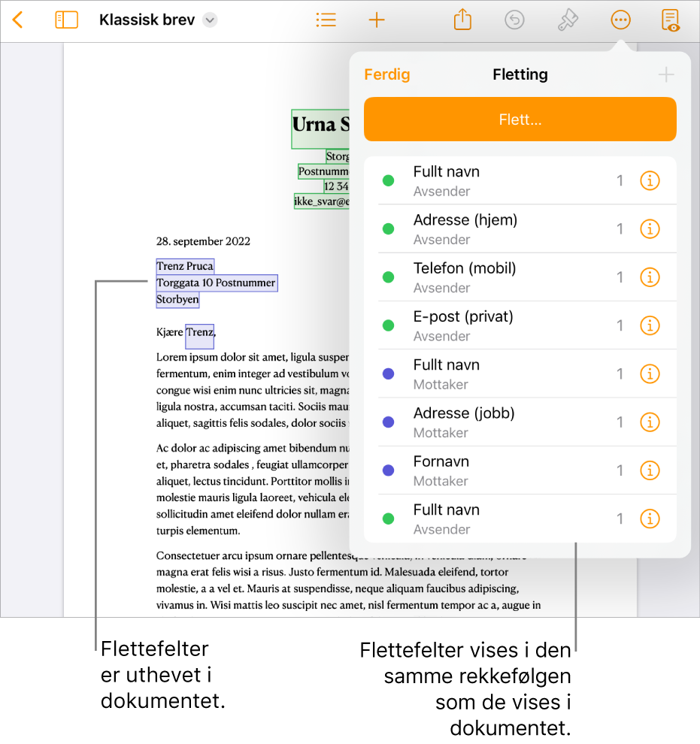Tap the insert plus icon in toolbar
Viewport: 700px width, 744px height.
(x=377, y=20)
